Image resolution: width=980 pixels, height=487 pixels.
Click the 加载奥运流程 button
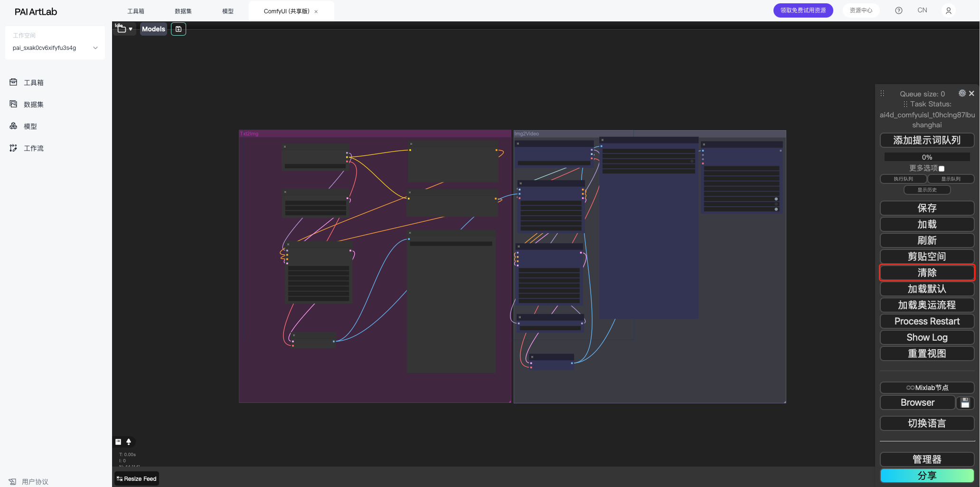[927, 305]
